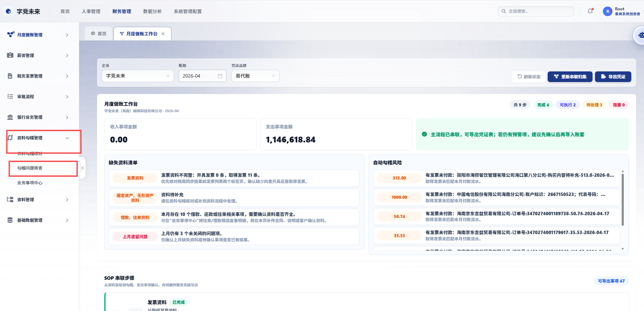Viewport: 644px width, 311px height.
Task: Click the 513.00 risk amount
Action: tap(399, 178)
